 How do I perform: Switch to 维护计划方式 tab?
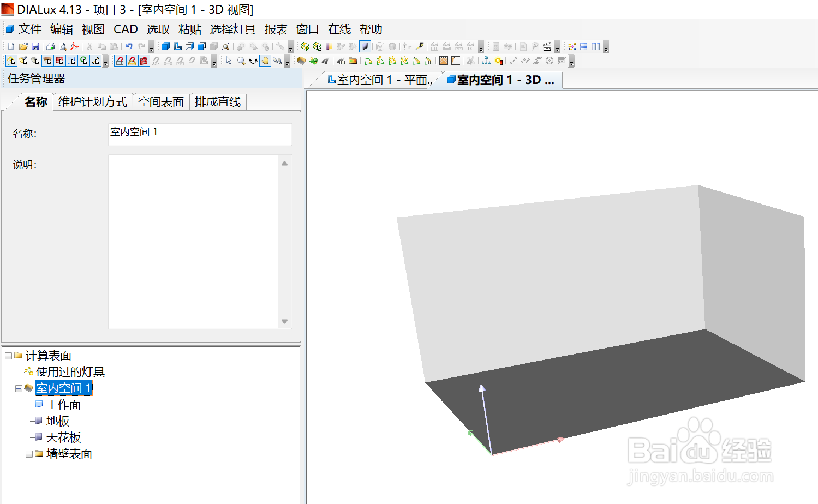point(93,102)
